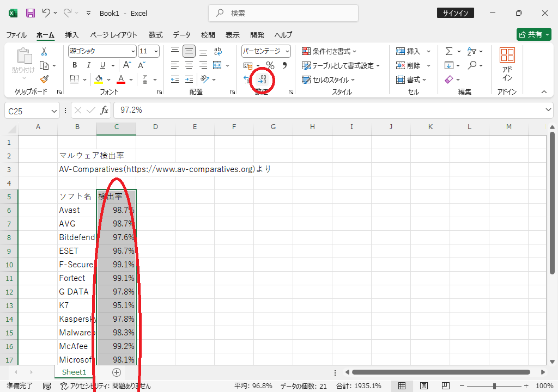Clear cells with eraser icon
This screenshot has height=392, width=558.
(449, 79)
